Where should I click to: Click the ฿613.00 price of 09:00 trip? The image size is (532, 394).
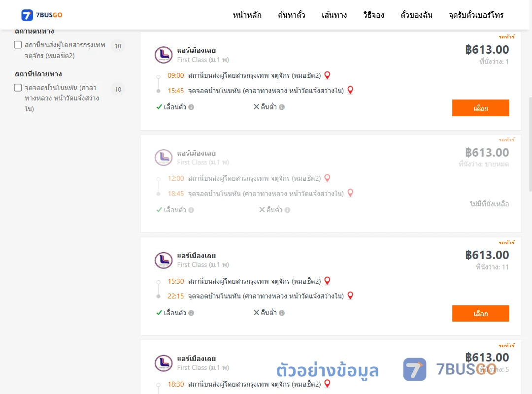tap(487, 50)
